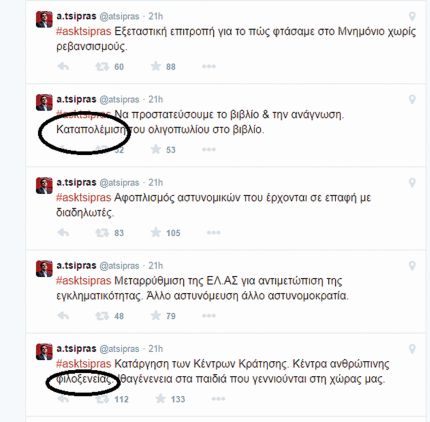Image resolution: width=430 pixels, height=422 pixels.
Task: Open the 21h timestamp on the βιβλίο tweet
Action: [x=156, y=99]
